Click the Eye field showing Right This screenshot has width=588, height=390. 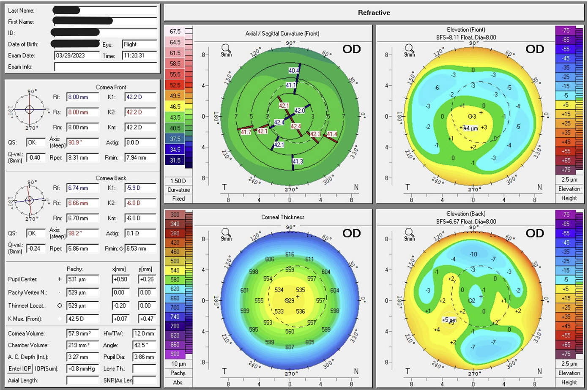139,44
